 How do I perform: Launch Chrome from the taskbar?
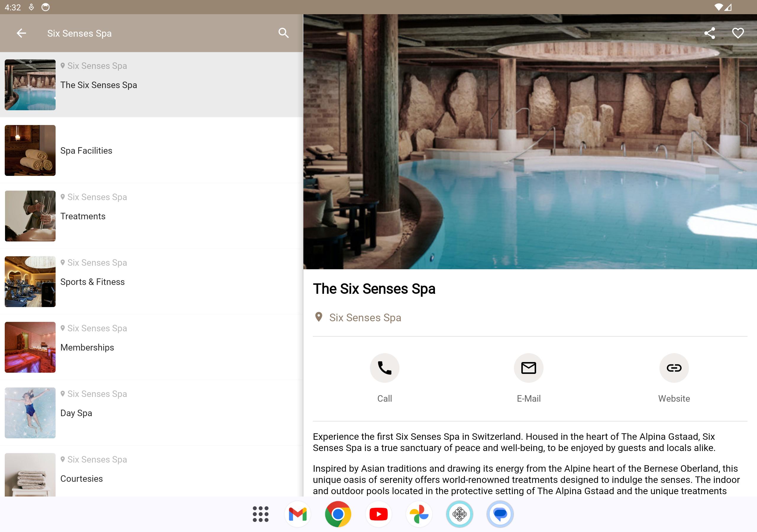(338, 514)
